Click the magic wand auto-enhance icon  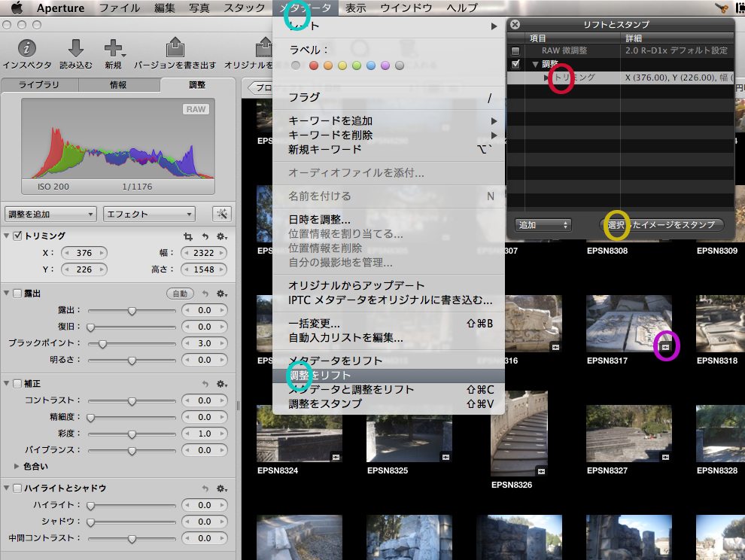tap(222, 214)
